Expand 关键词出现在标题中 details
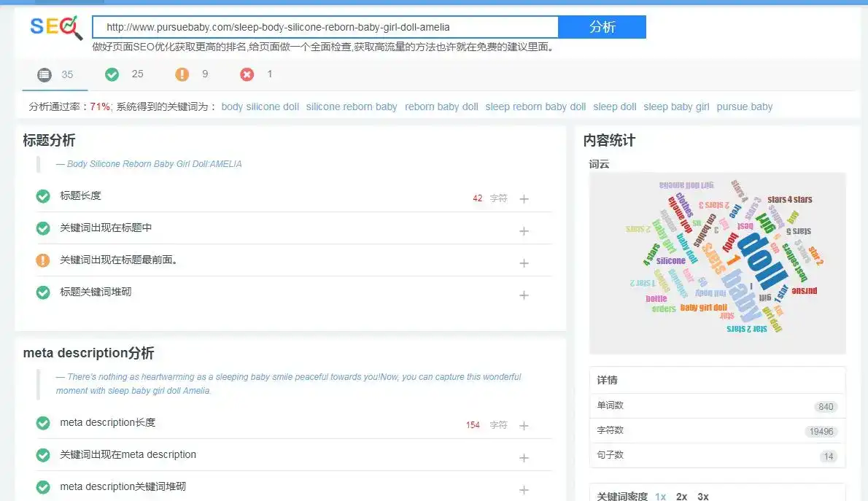The height and width of the screenshot is (501, 868). coord(524,231)
